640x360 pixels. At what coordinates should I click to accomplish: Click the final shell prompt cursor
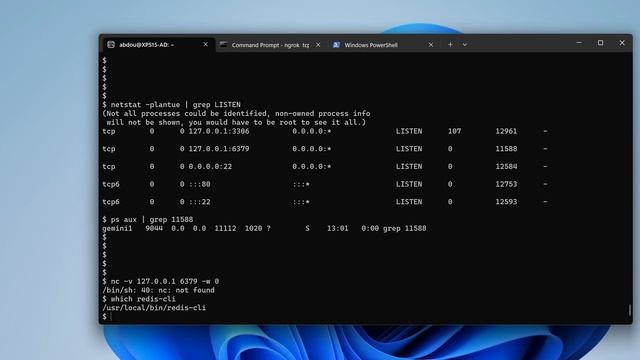click(x=111, y=317)
